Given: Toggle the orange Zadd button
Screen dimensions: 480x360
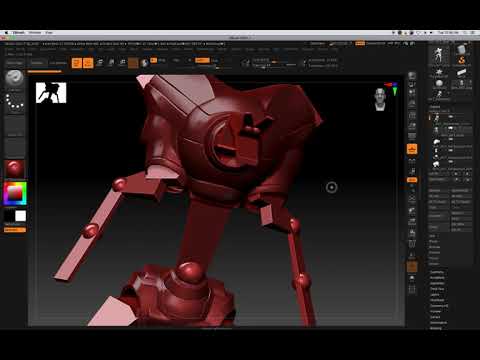Looking at the screenshot, I should pos(202,60).
